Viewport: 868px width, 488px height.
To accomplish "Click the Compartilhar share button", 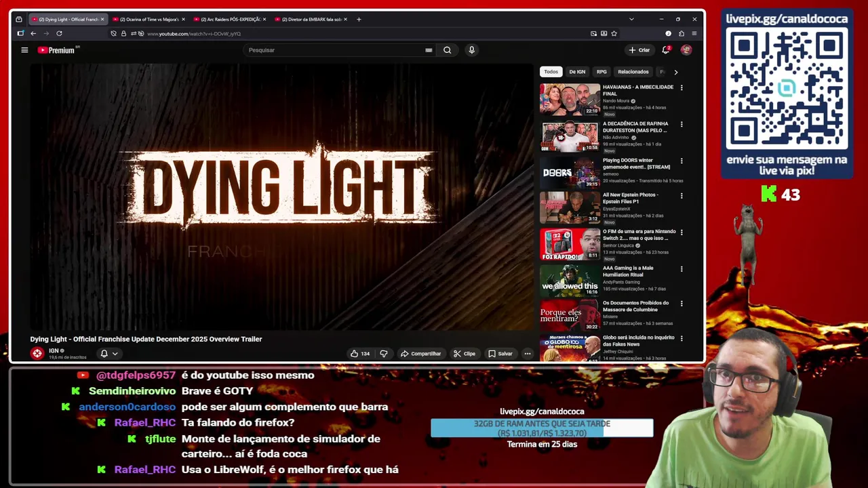I will (420, 353).
